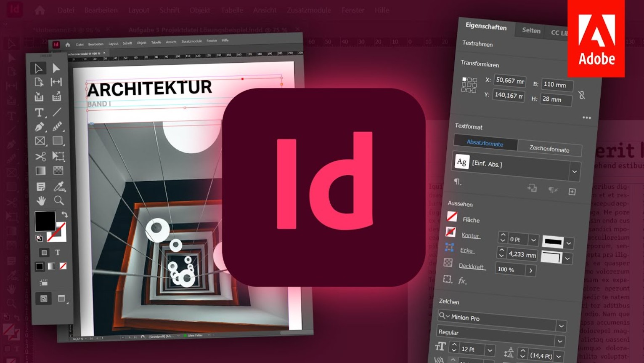
Task: Open the Layout menu in document window
Action: coord(113,43)
